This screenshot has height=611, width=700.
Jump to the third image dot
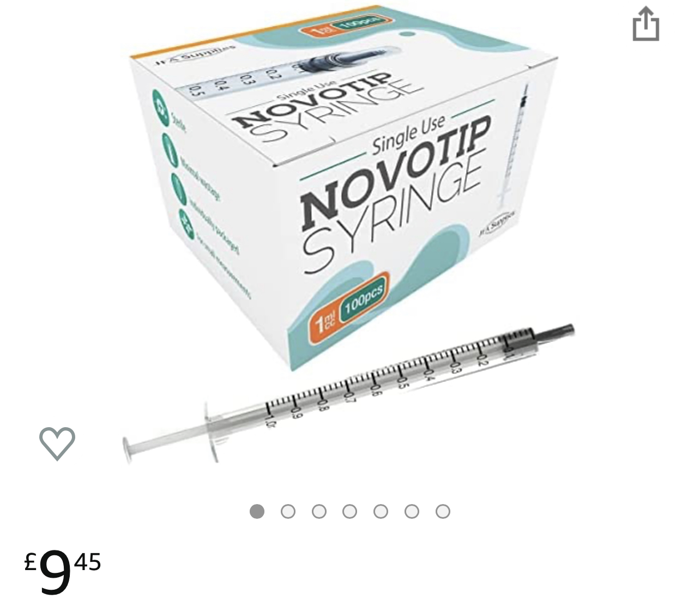pos(319,511)
